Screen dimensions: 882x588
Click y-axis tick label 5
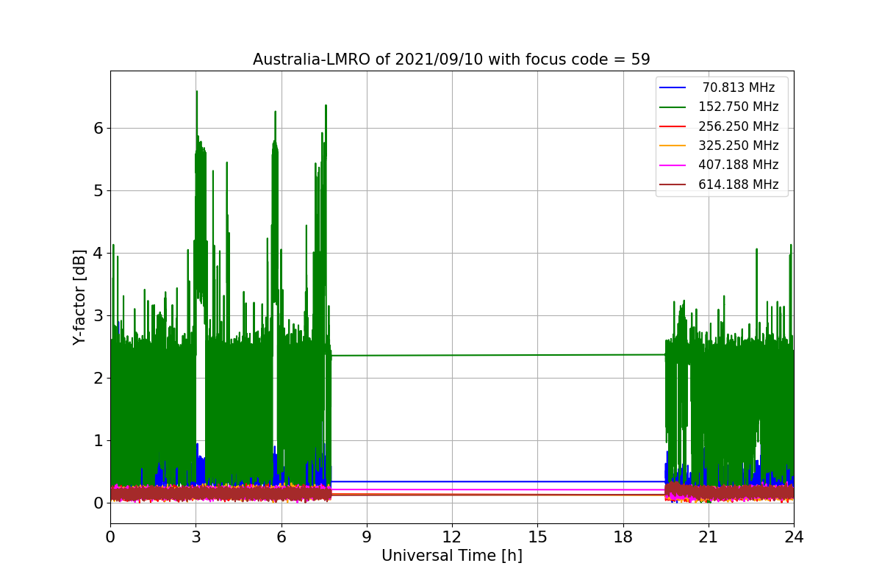98,191
